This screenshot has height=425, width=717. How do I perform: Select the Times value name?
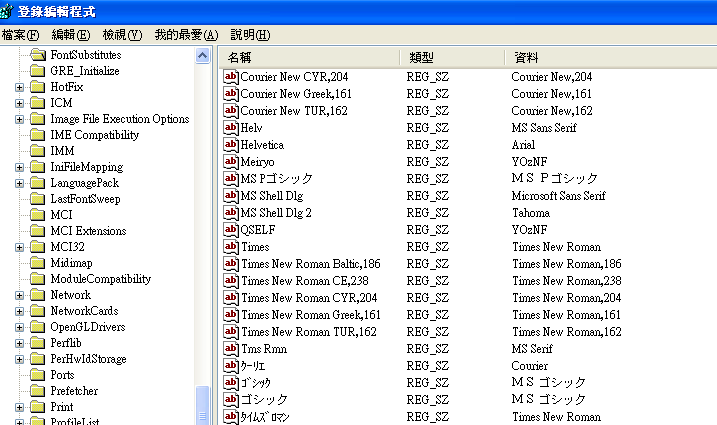click(255, 247)
